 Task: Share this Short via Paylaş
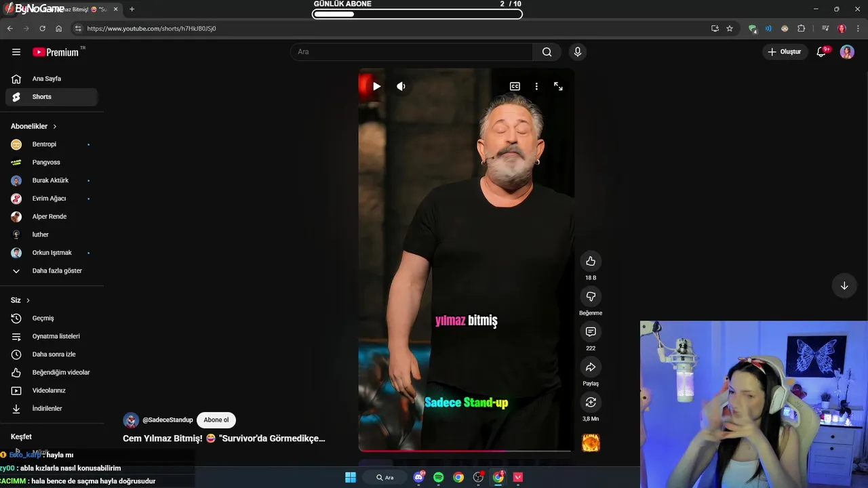coord(591,367)
